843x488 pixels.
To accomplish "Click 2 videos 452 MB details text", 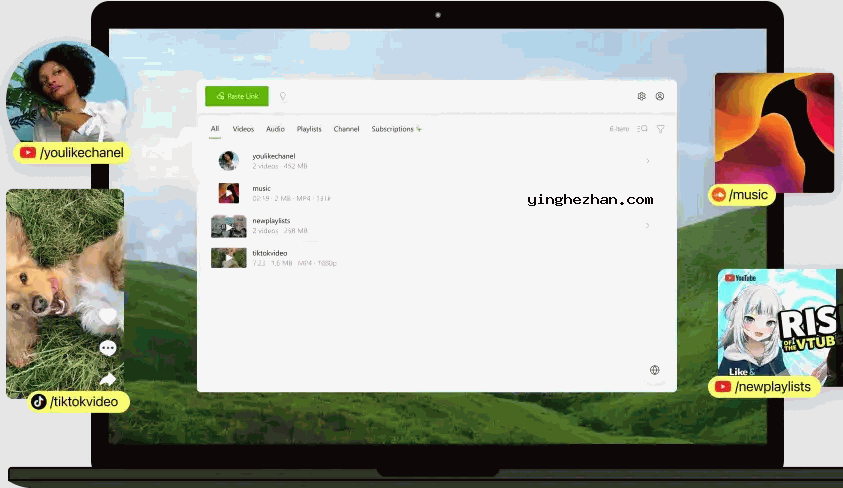I will 280,167.
